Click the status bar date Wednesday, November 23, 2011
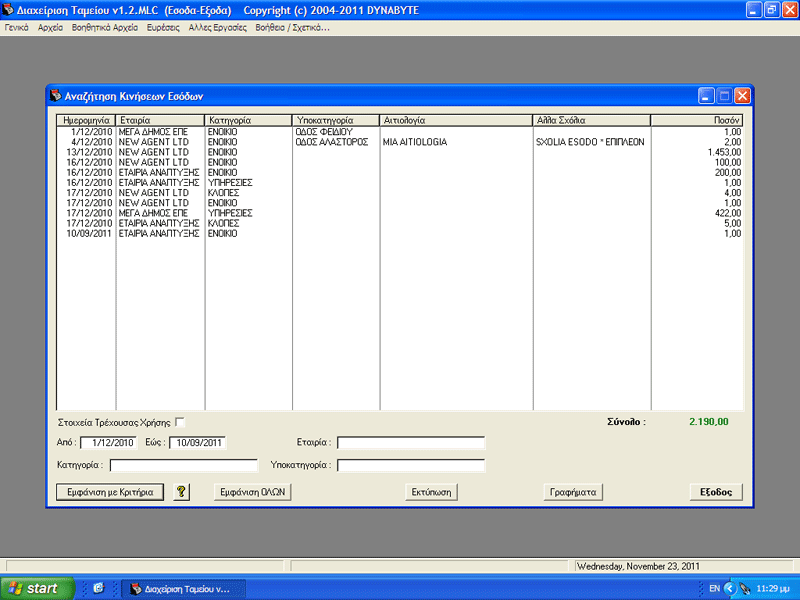 tap(638, 566)
